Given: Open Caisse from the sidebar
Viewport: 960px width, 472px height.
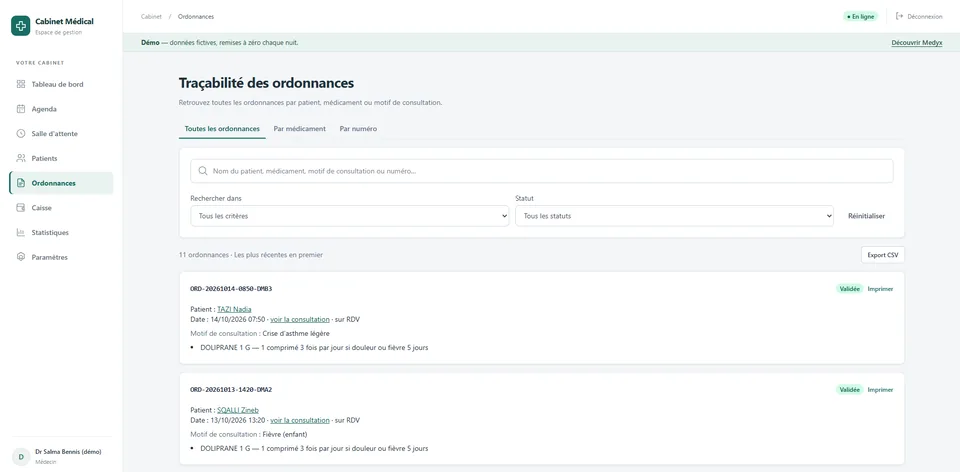Looking at the screenshot, I should point(61,208).
